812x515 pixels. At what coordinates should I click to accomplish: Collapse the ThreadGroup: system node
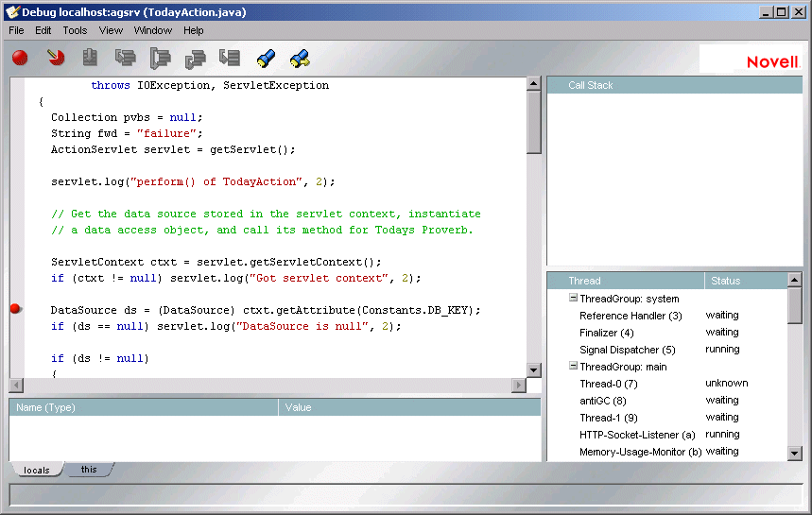point(573,298)
